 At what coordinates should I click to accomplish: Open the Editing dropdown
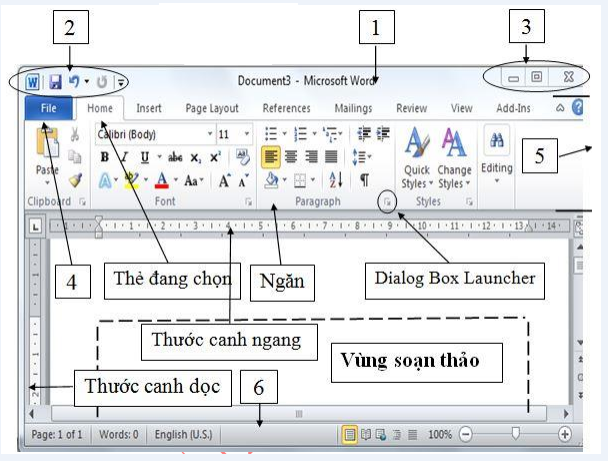(497, 157)
